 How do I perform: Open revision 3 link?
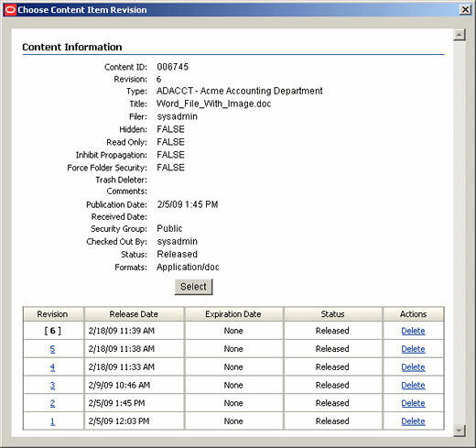pyautogui.click(x=52, y=385)
